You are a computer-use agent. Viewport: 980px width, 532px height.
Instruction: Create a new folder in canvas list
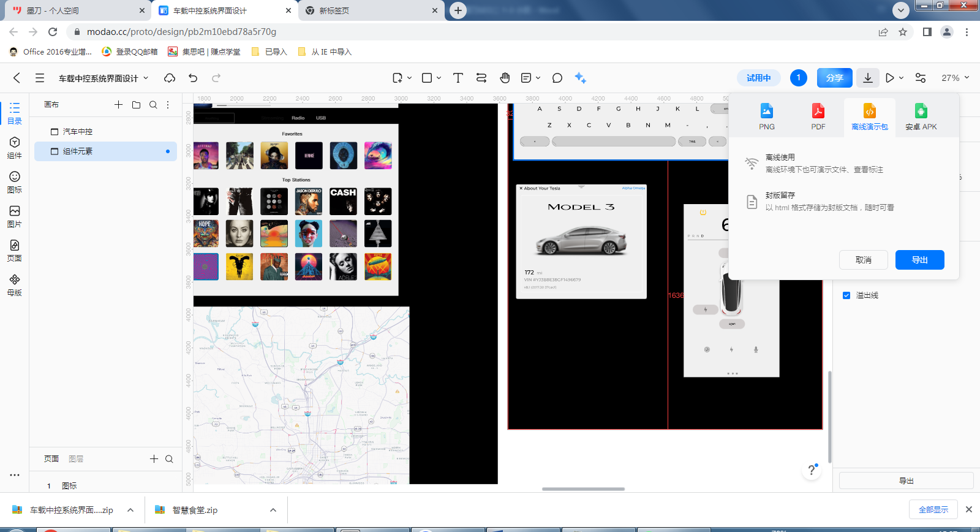136,105
